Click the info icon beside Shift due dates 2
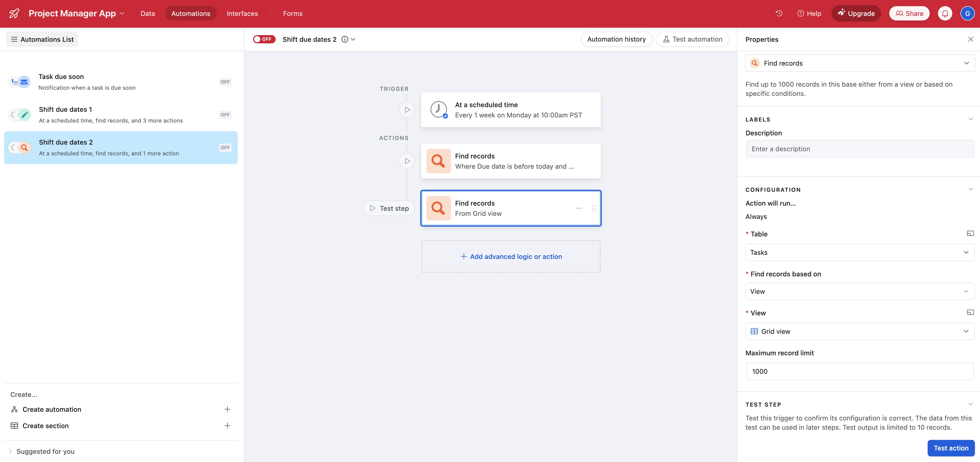980x462 pixels. point(345,39)
